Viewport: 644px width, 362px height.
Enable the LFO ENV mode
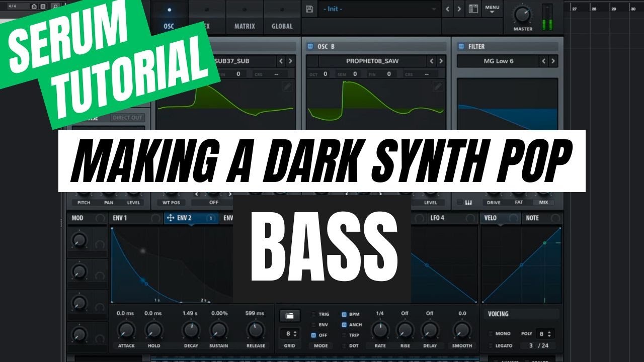pyautogui.click(x=313, y=325)
